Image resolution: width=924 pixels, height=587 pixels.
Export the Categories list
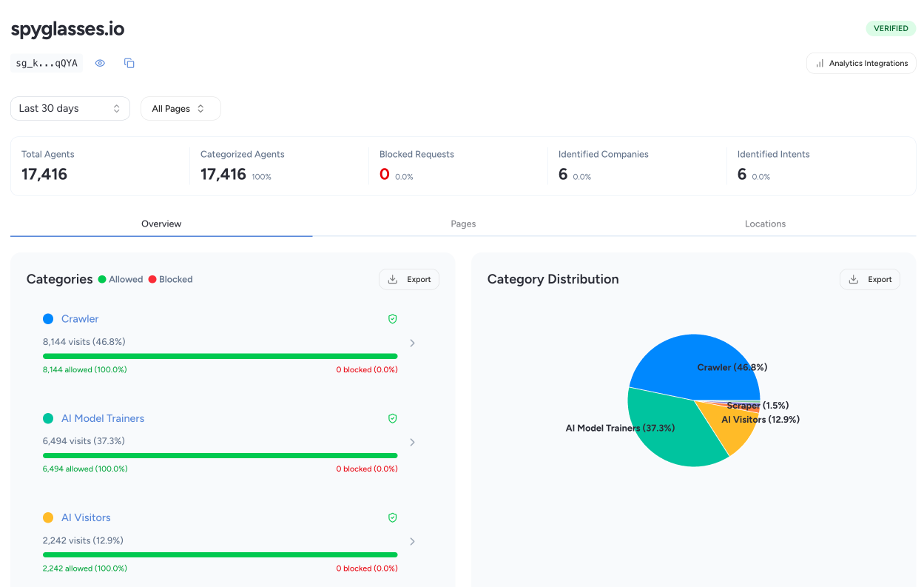(x=409, y=279)
